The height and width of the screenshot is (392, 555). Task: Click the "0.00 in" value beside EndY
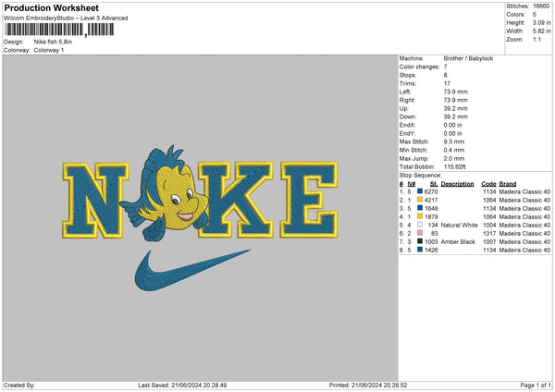coord(452,133)
